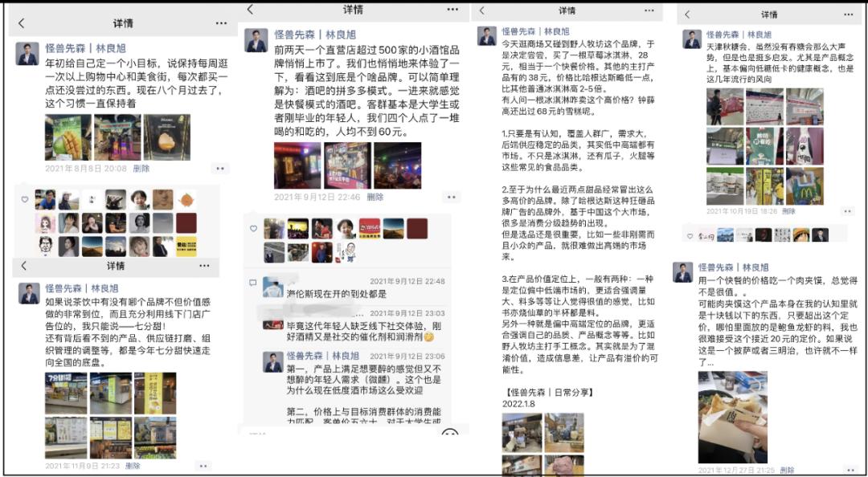Open first bar photo in the 小酒馆 post
Viewport: 868px width, 477px height.
pos(297,165)
